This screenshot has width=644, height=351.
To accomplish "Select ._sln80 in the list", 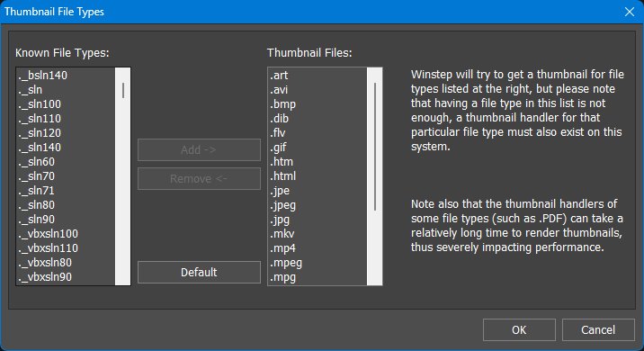I will [x=66, y=204].
